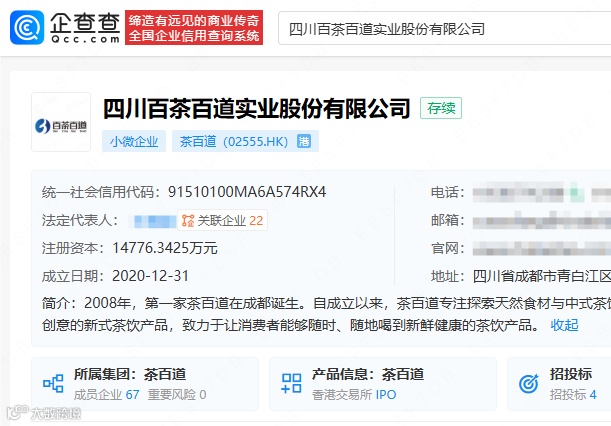The height and width of the screenshot is (426, 611).
Task: Select registered capital 14776.3425万元
Action: 165,248
